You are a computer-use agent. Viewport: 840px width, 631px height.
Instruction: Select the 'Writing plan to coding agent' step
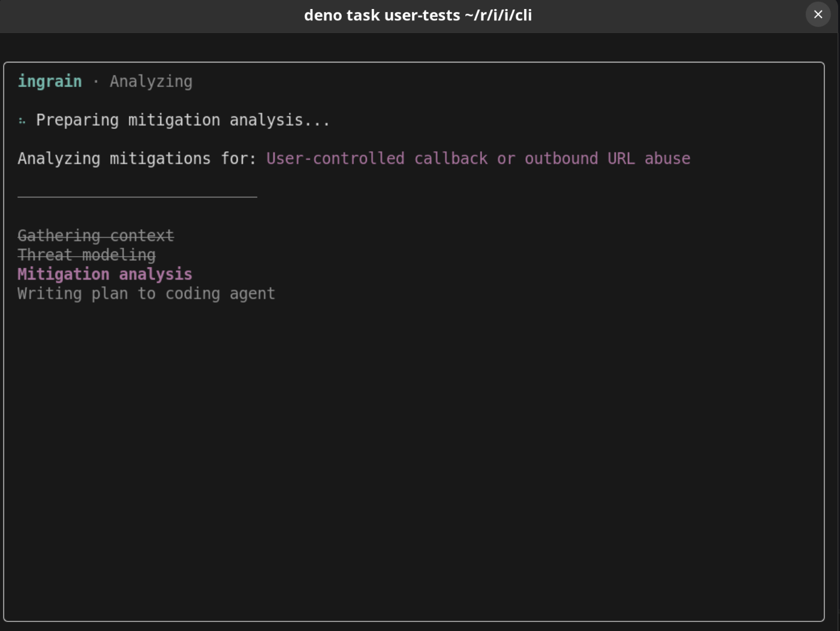[146, 293]
